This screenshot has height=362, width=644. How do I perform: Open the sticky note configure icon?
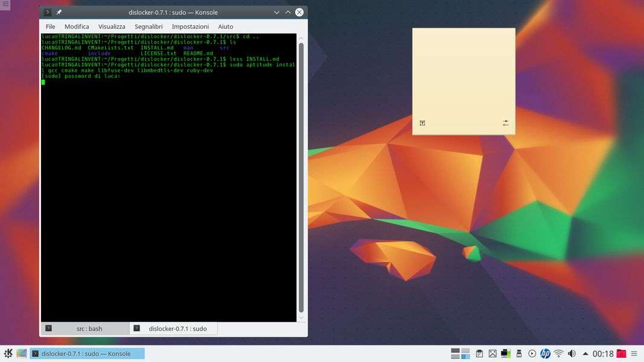coord(506,123)
